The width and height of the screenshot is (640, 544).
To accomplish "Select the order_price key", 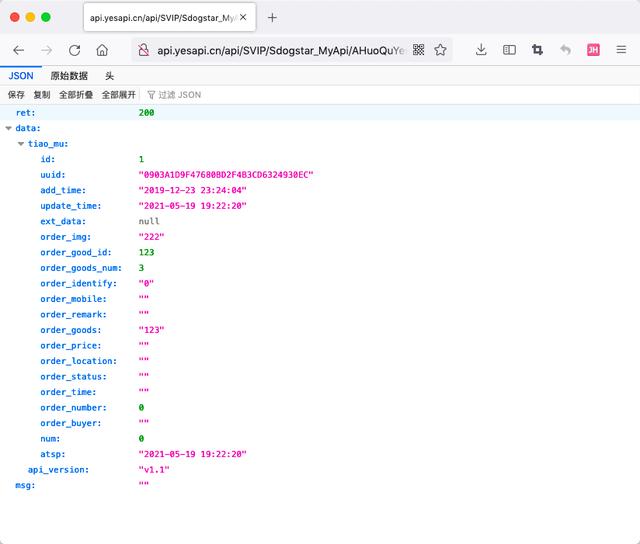I will 71,345.
